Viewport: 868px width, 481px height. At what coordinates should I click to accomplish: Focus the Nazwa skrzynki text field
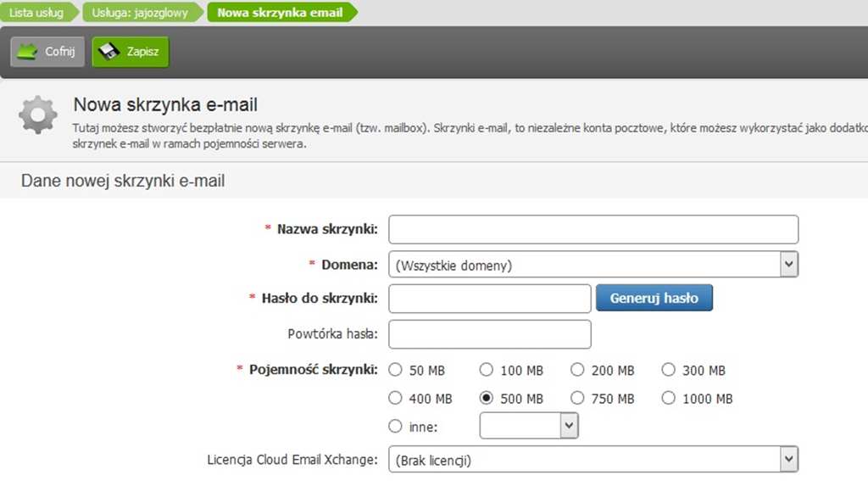pyautogui.click(x=593, y=229)
